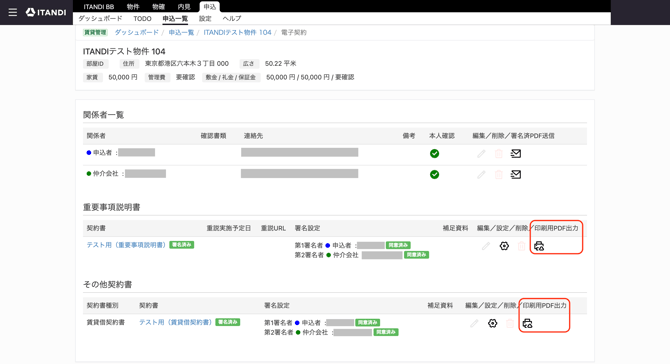
Task: Open the 申込一覧 menu item
Action: click(x=175, y=19)
